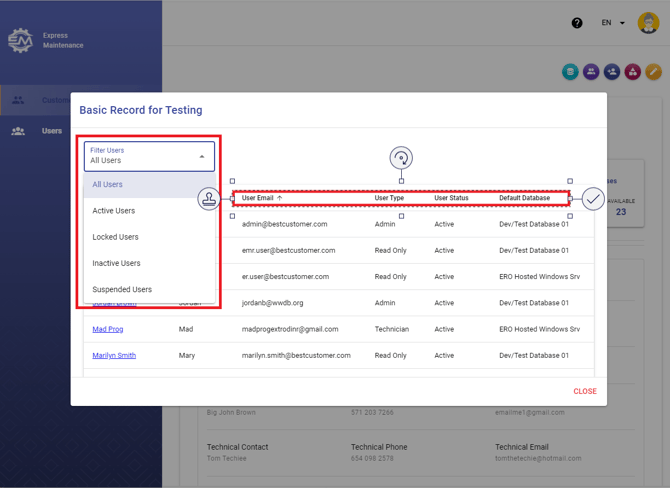Click the CLOSE button in dialog

pyautogui.click(x=585, y=391)
